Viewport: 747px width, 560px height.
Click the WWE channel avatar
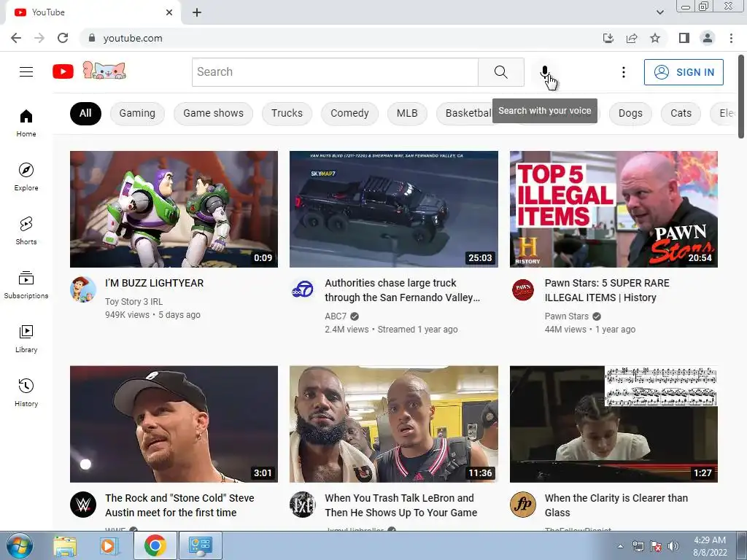(83, 505)
